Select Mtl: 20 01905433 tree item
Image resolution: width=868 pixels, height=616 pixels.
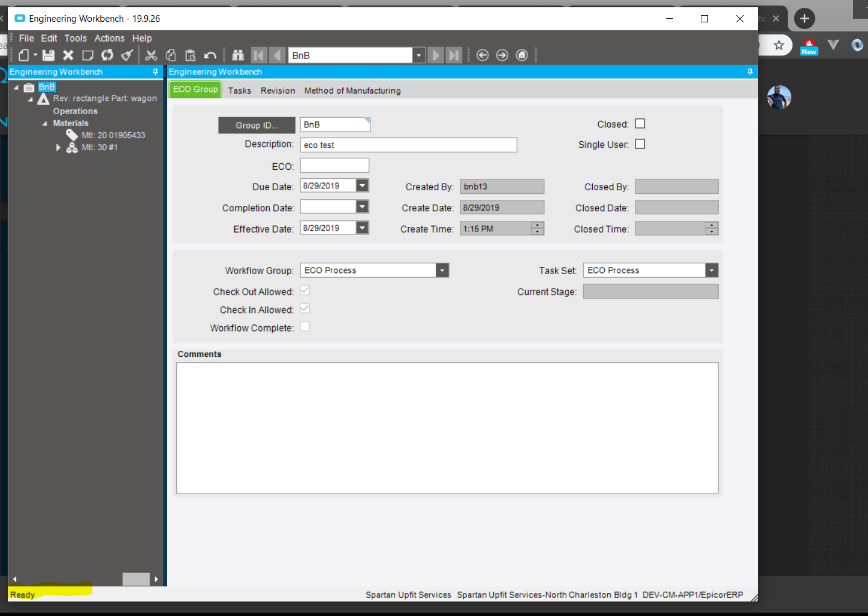coord(113,135)
